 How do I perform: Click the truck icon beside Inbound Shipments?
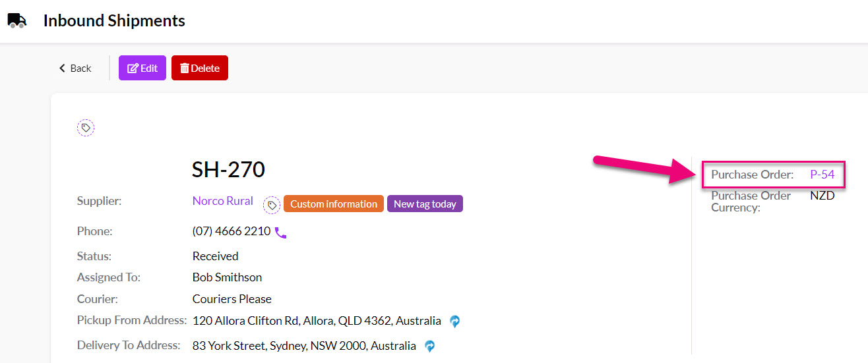(17, 20)
